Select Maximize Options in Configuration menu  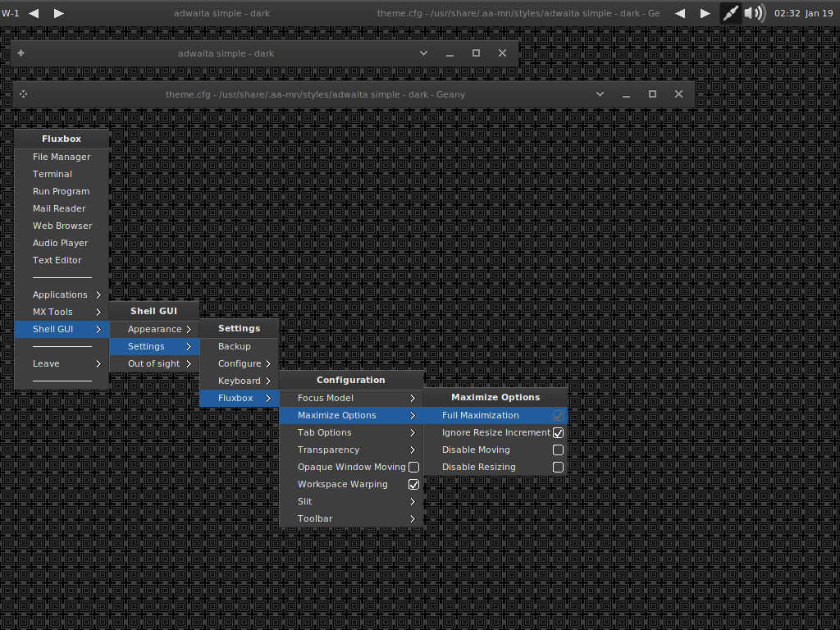(x=351, y=415)
